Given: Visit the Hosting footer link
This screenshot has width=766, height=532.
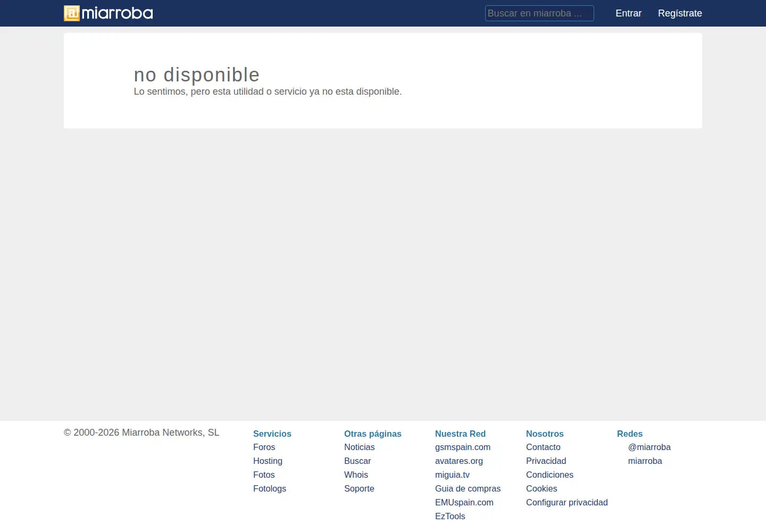Looking at the screenshot, I should 268,461.
